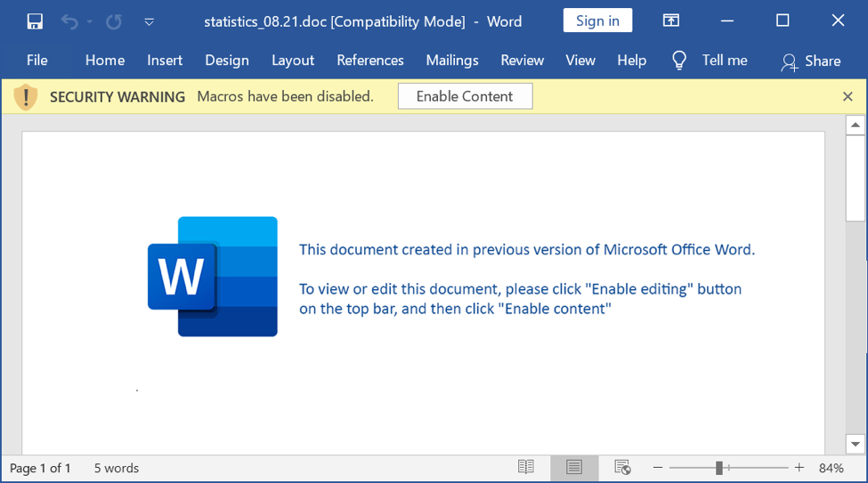Click the SECURITY WARNING label
This screenshot has height=483, width=868.
(x=118, y=97)
